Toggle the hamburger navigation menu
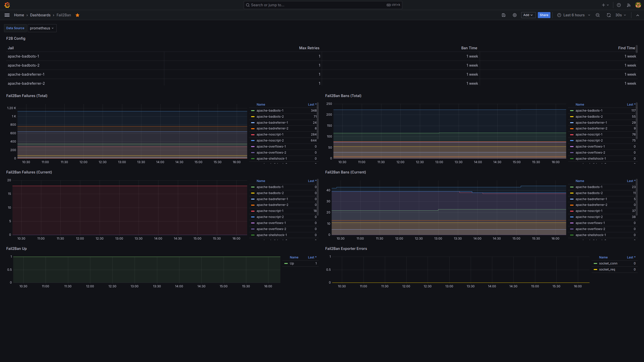The image size is (644, 362). [7, 15]
